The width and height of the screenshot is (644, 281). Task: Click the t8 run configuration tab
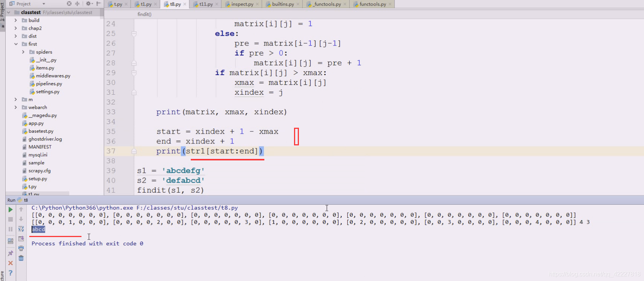click(23, 200)
